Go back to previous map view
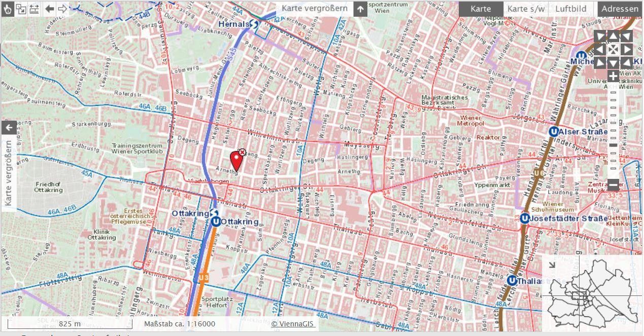 (49, 9)
